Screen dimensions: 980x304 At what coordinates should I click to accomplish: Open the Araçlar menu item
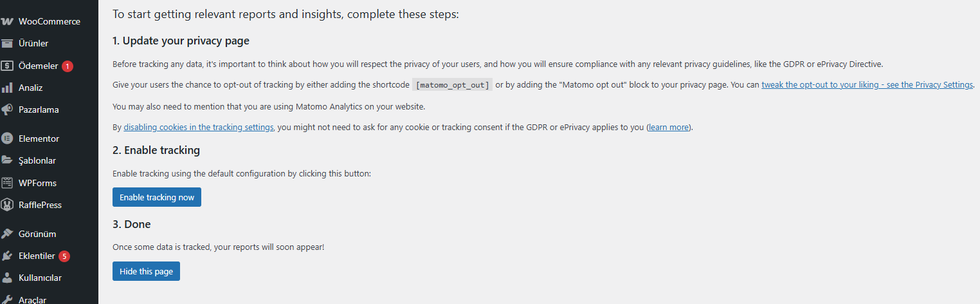32,299
